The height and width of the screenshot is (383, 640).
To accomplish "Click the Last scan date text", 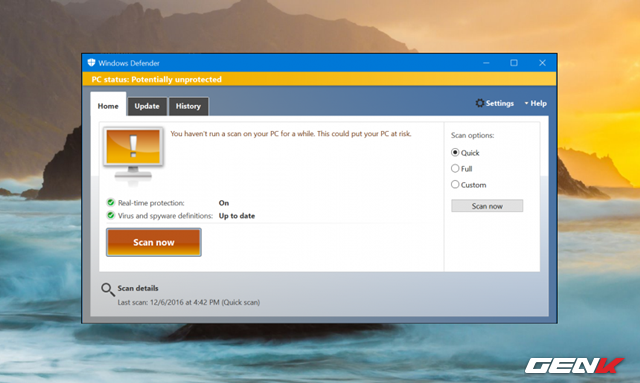I will (189, 302).
